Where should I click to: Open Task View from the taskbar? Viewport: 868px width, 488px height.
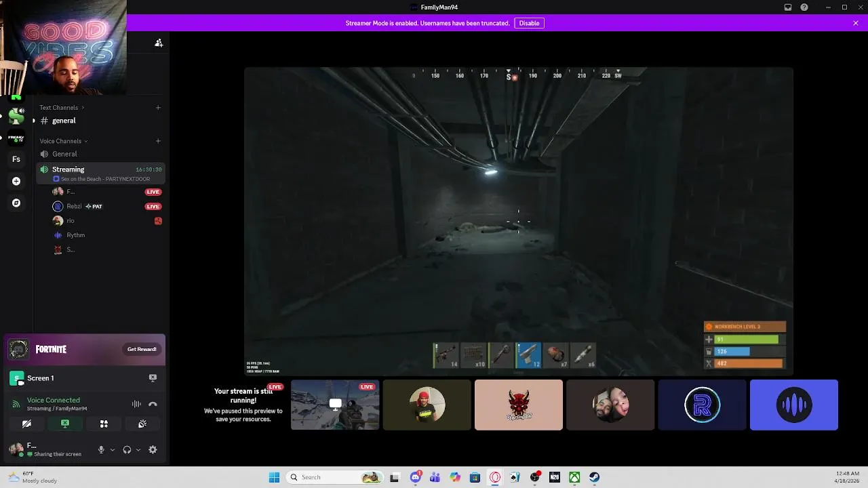[x=394, y=477]
